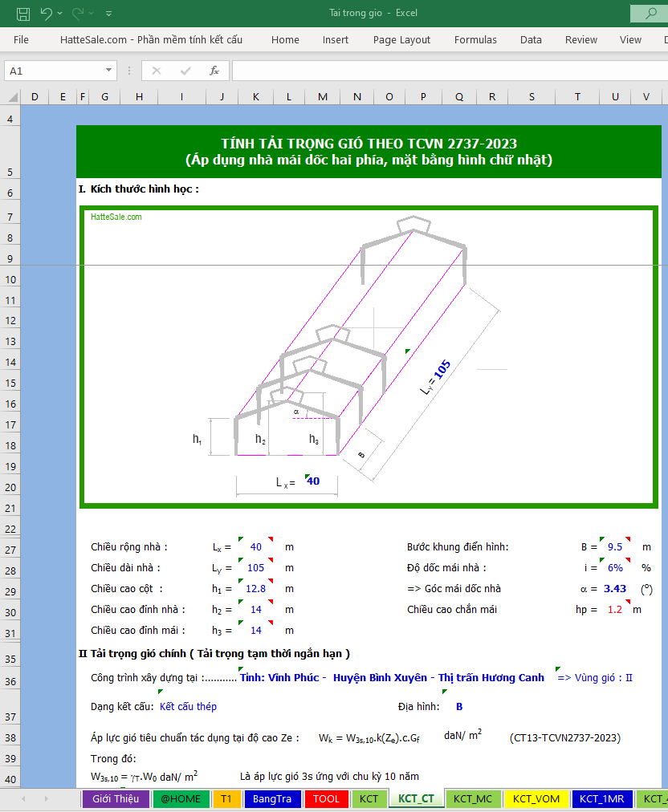Screen dimensions: 668x812
Task: Click the Save icon in quick access toolbar
Action: 23,14
